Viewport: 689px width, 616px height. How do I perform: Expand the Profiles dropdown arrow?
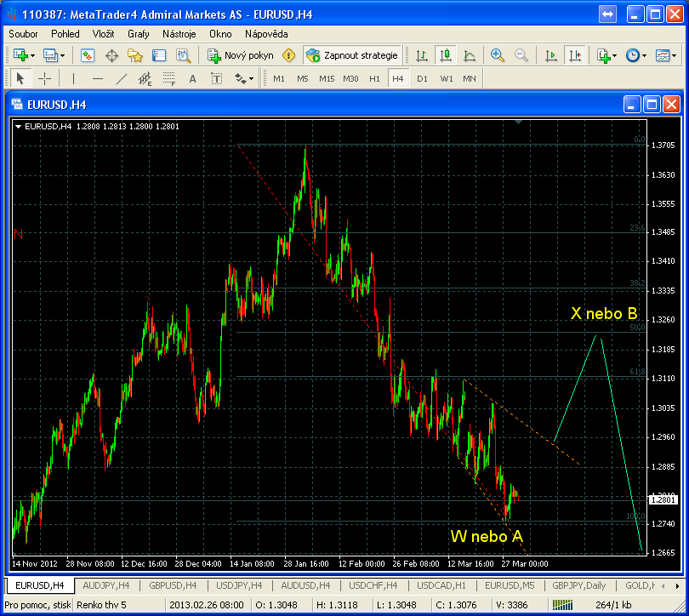coord(62,56)
